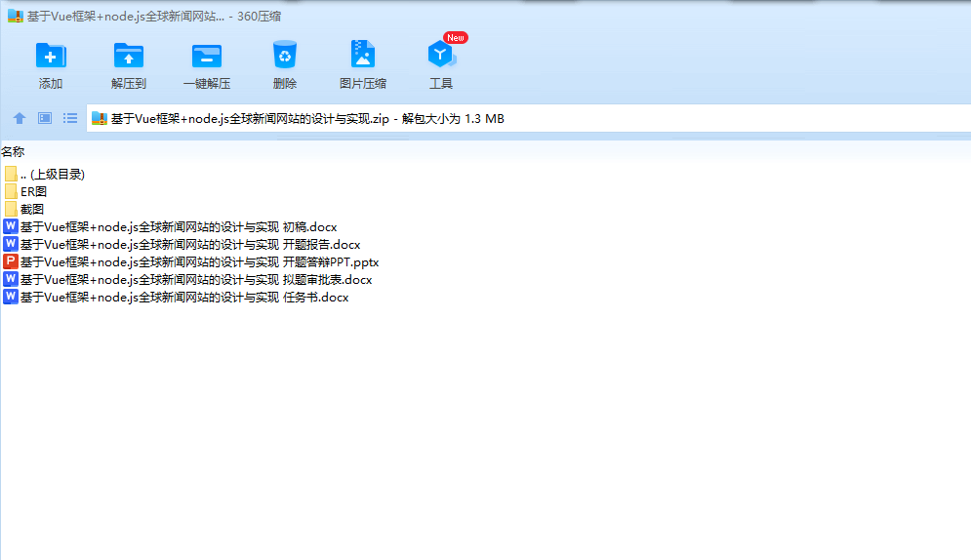971x560 pixels.
Task: Switch to icon view mode button
Action: [45, 118]
